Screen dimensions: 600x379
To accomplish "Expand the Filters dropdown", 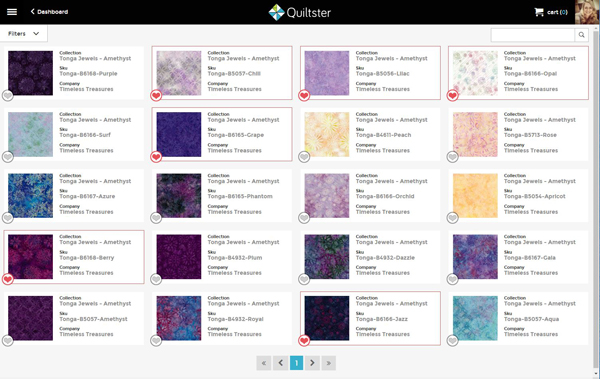I will point(24,34).
